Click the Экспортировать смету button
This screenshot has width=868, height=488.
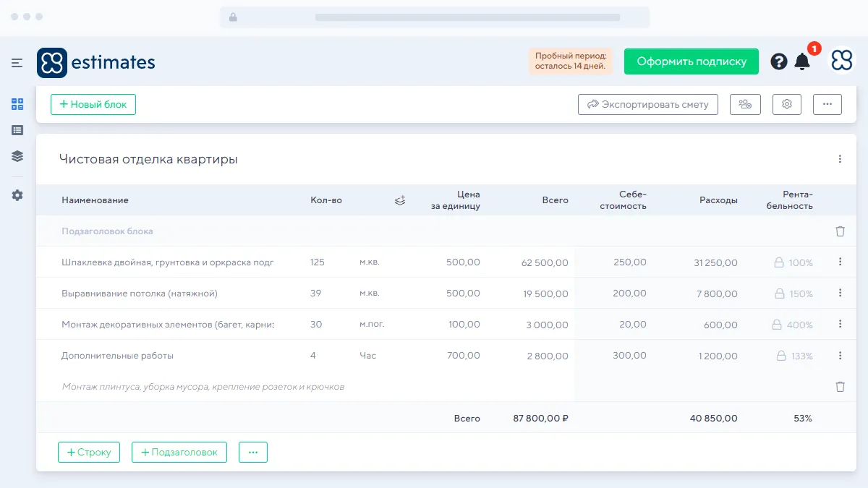click(647, 104)
